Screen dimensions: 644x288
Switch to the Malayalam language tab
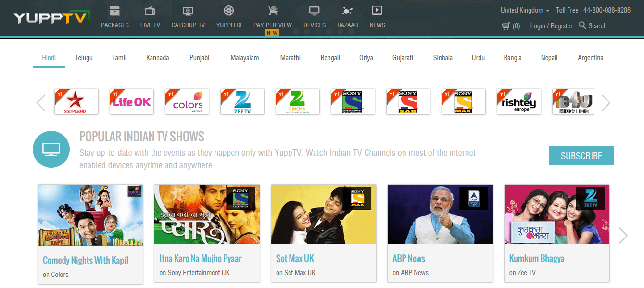pyautogui.click(x=245, y=58)
